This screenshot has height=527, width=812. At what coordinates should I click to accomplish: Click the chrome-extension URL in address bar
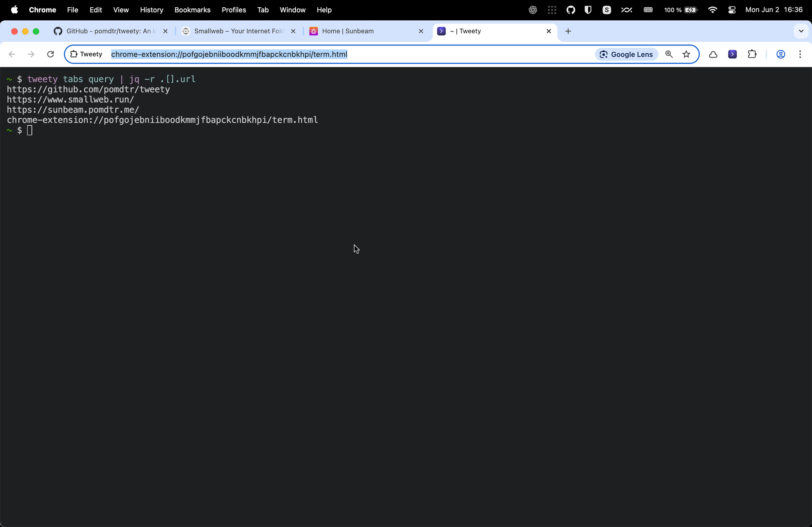point(229,54)
